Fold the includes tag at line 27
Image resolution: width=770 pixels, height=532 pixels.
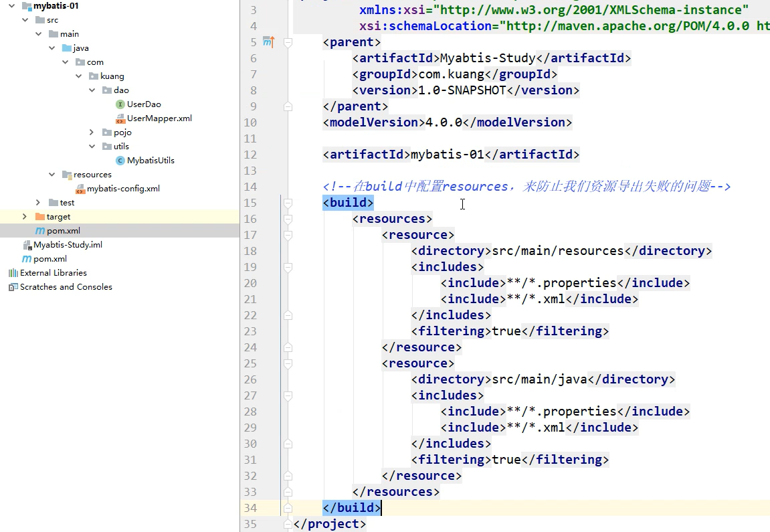click(x=288, y=395)
